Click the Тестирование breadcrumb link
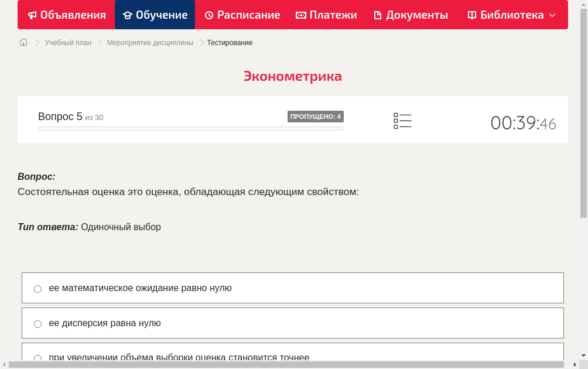588x369 pixels. point(228,42)
